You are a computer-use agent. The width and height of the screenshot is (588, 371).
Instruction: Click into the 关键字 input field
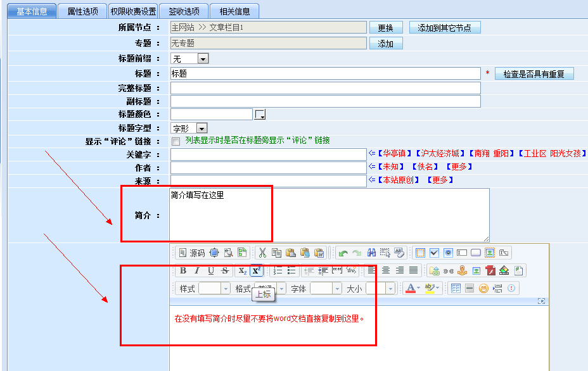tap(268, 154)
